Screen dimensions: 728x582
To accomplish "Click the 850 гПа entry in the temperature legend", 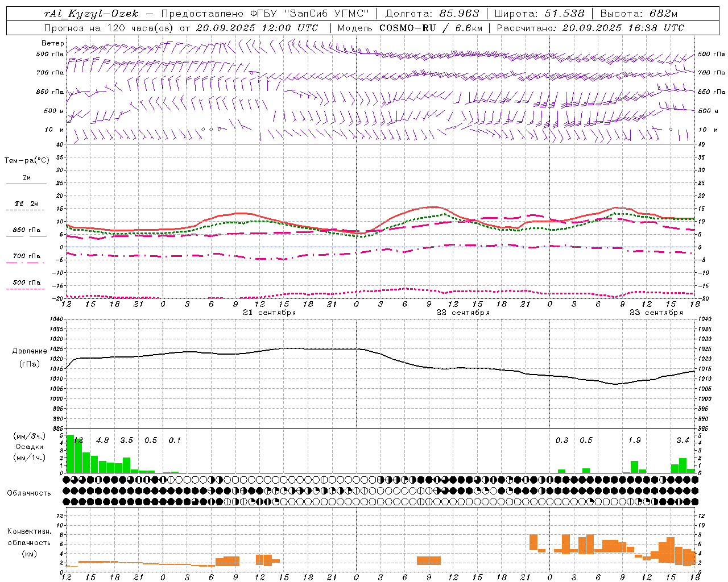I will pyautogui.click(x=27, y=230).
